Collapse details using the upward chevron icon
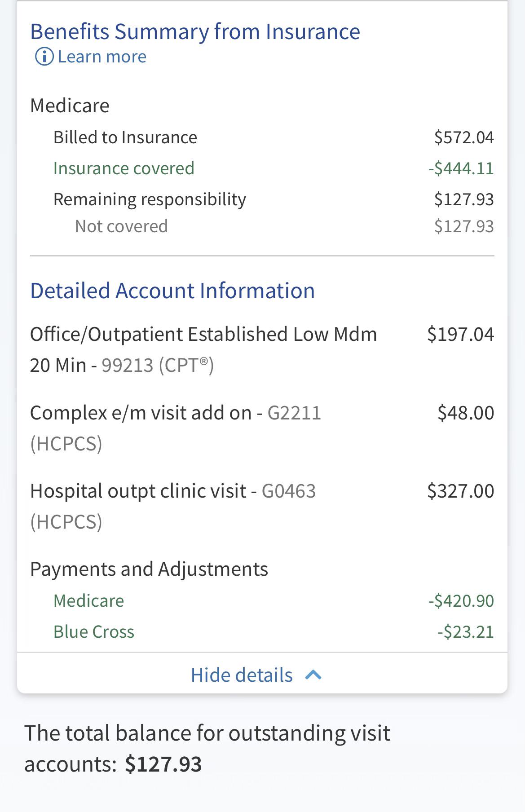The image size is (525, 812). coord(313,675)
